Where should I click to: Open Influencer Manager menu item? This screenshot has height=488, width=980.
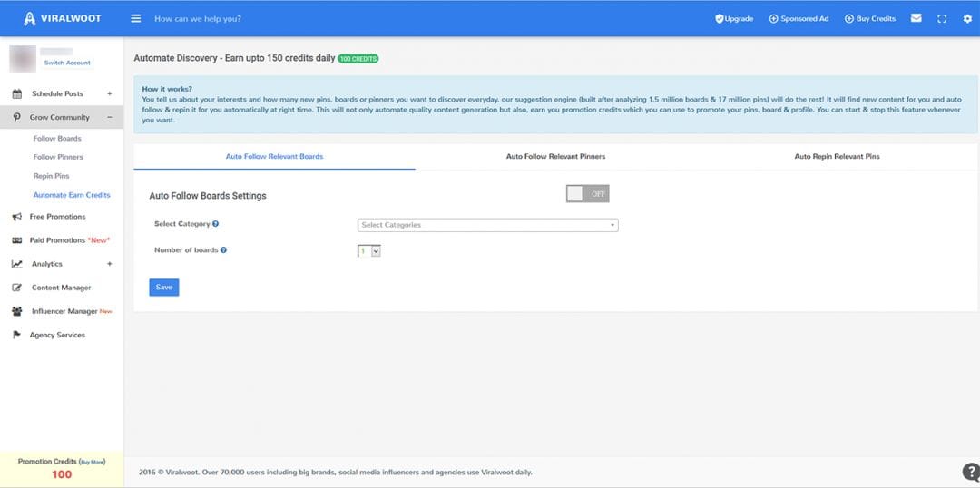pyautogui.click(x=64, y=311)
